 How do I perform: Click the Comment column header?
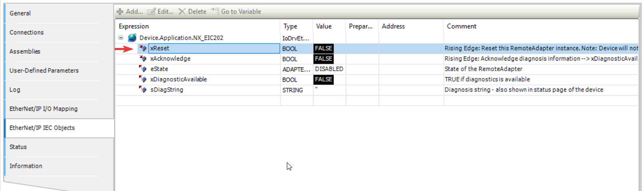tap(461, 27)
